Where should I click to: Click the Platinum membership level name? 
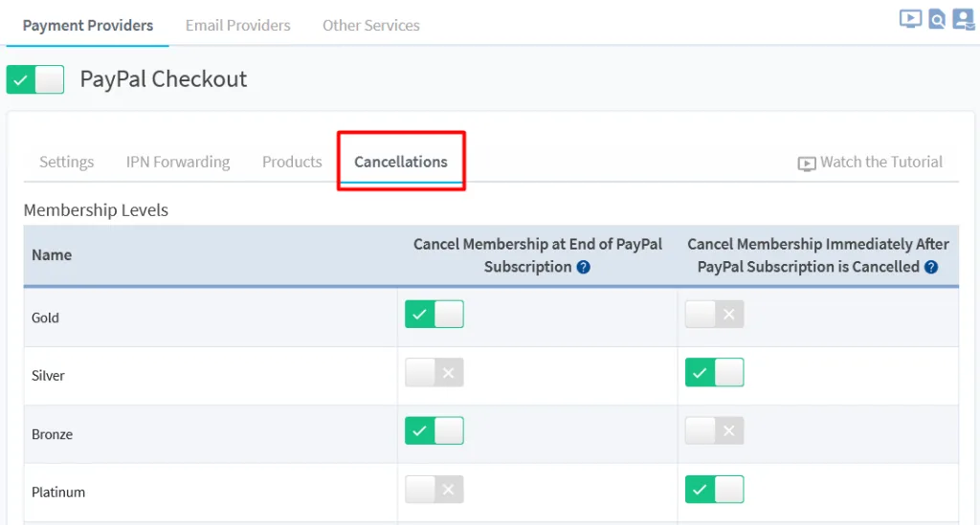pos(58,492)
